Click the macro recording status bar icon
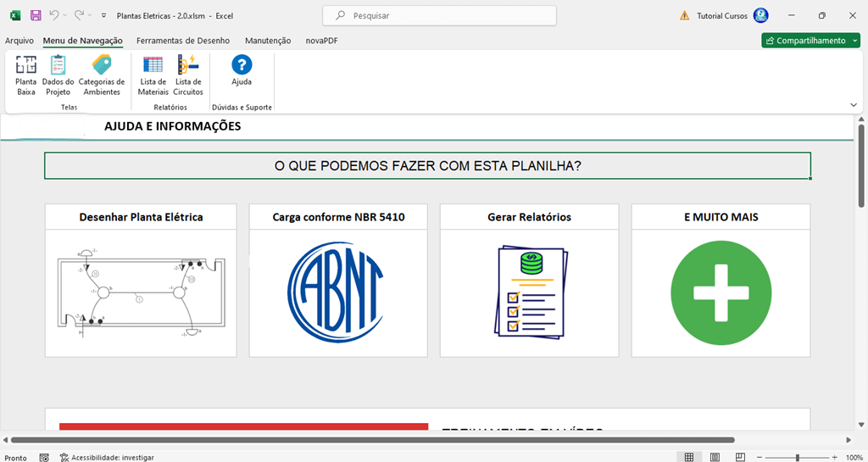The height and width of the screenshot is (462, 868). (45, 458)
